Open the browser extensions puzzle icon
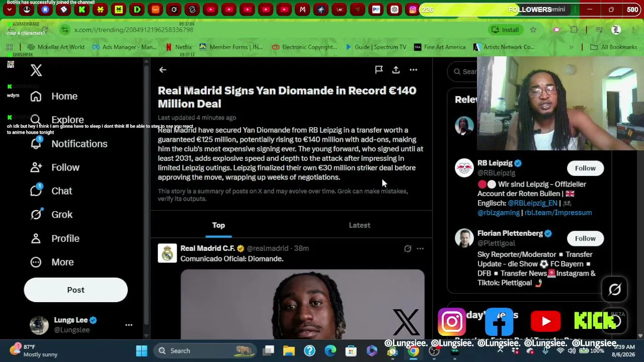The image size is (644, 362). click(574, 30)
